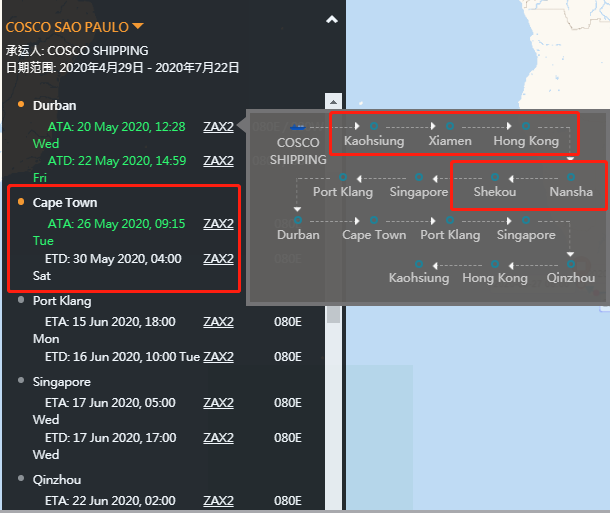This screenshot has height=513, width=610.
Task: Click Cape Town ETD 30 May 2020, 04:00
Action: (113, 259)
